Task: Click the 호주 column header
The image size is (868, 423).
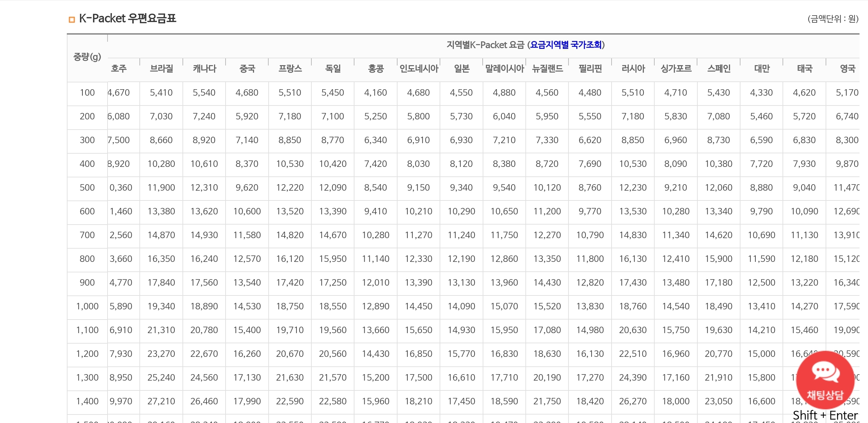Action: (119, 69)
